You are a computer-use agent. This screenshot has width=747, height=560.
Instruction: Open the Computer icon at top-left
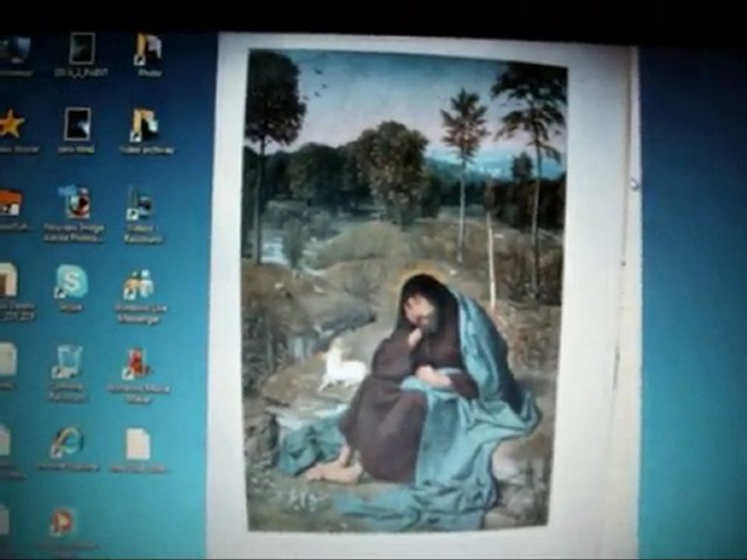point(14,51)
